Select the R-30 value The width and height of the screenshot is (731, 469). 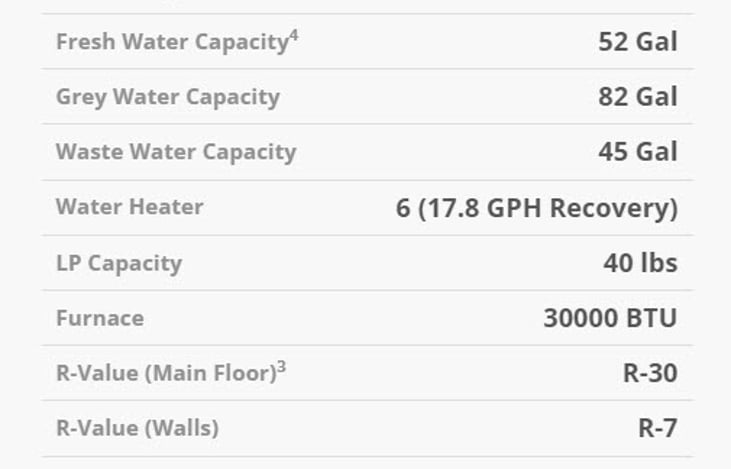(649, 373)
